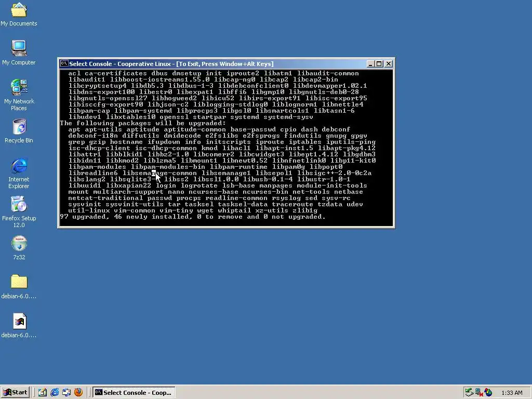Close the Cooperative Linux console window
This screenshot has width=532, height=399.
(389, 64)
